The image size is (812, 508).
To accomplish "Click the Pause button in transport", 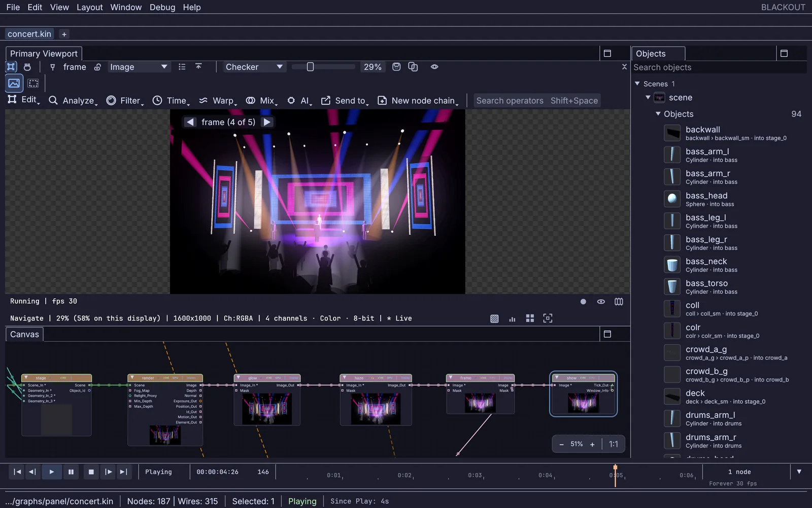I will pos(71,472).
